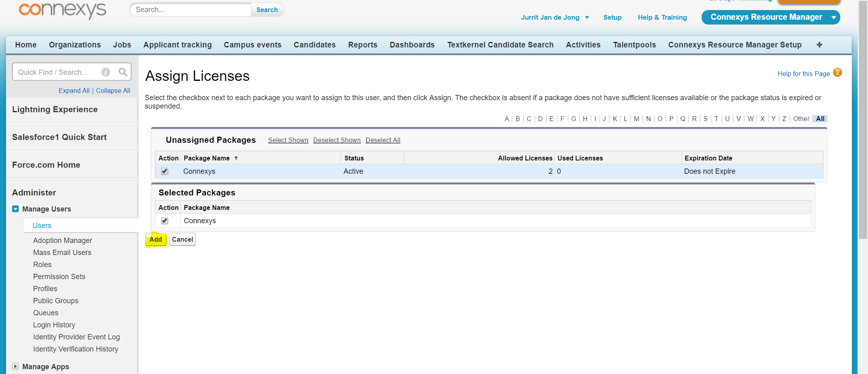
Task: Open the Setup link
Action: tap(612, 17)
